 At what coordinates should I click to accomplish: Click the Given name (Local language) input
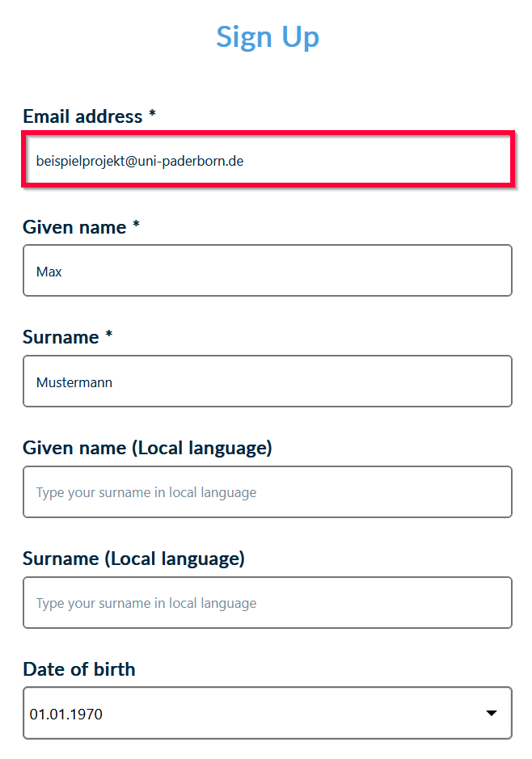coord(267,492)
